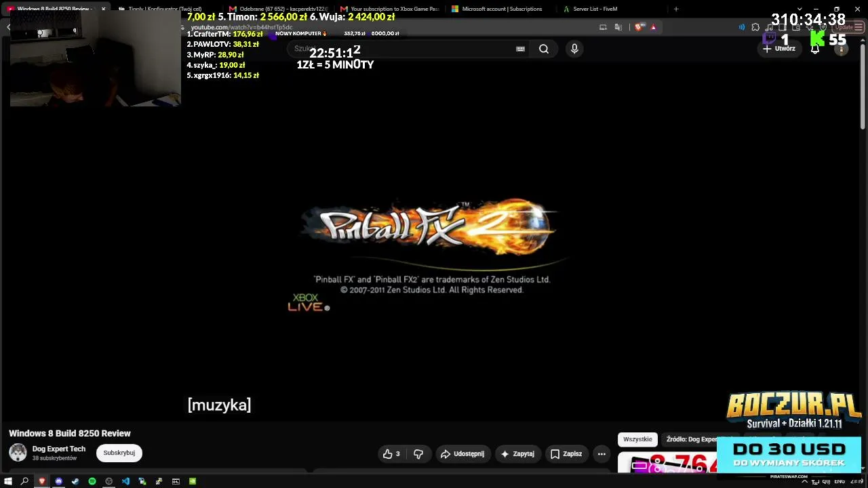The width and height of the screenshot is (868, 488).
Task: Click the Brave Shields lion icon
Action: [x=639, y=27]
